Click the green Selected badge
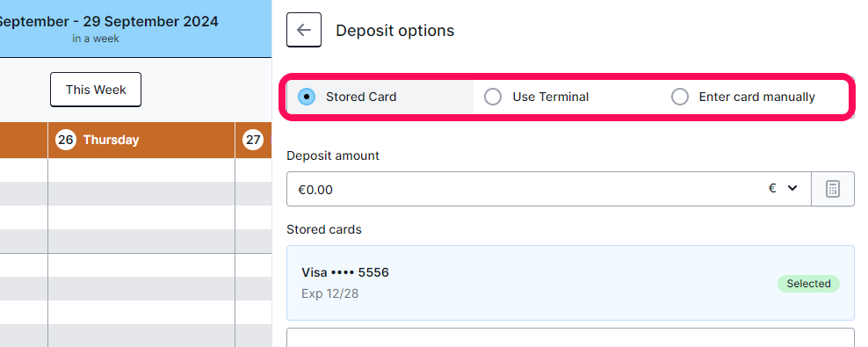 tap(808, 284)
